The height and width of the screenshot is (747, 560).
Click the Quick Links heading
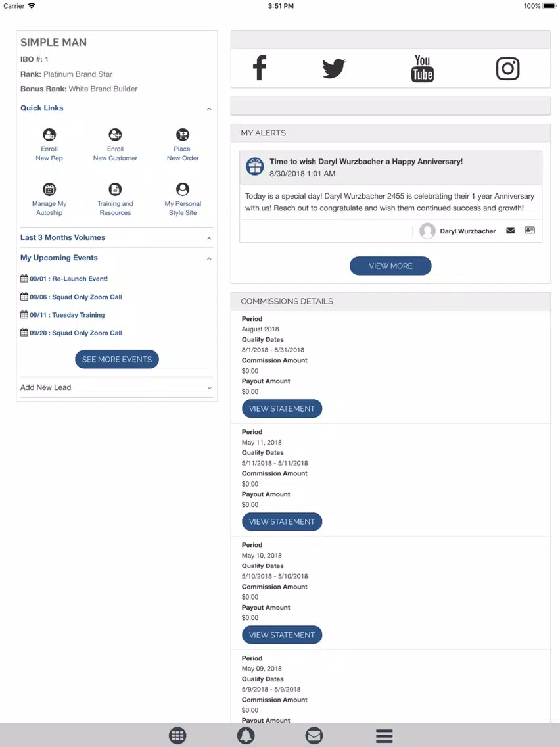coord(42,108)
